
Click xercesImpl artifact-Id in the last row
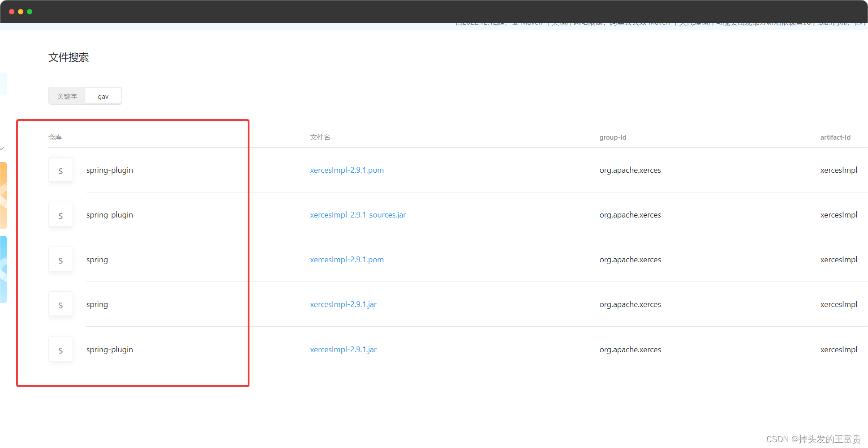pos(839,350)
